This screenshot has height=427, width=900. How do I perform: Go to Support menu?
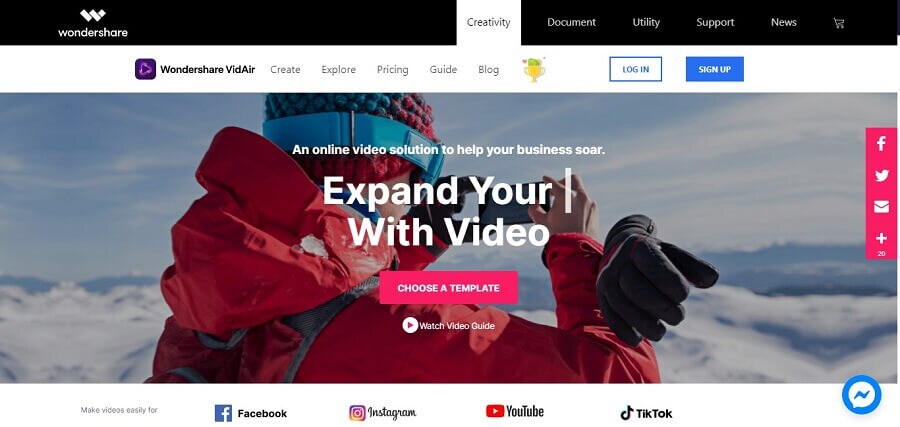pyautogui.click(x=715, y=22)
